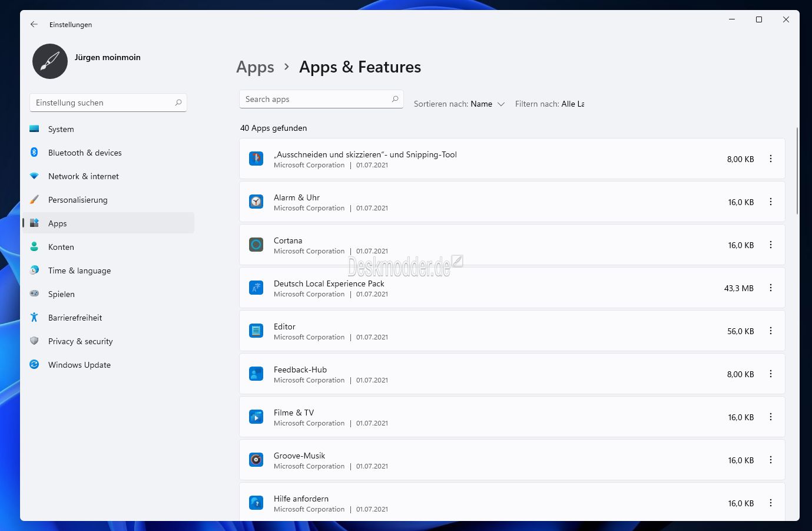Open the Filtern nach dropdown
This screenshot has height=531, width=812.
(x=549, y=104)
